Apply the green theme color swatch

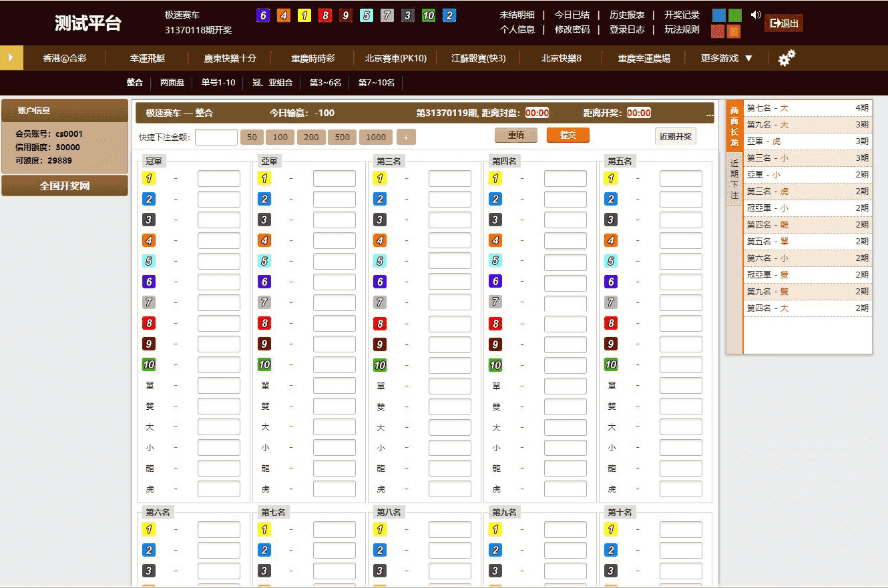coord(734,15)
